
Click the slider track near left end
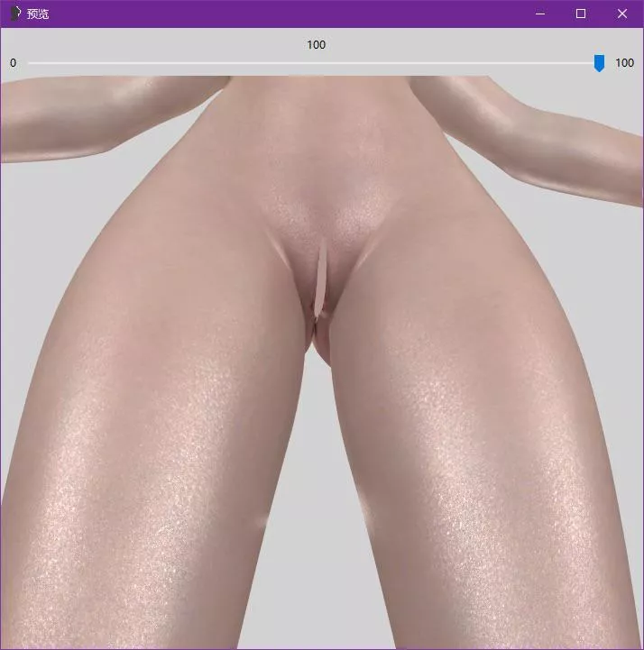(x=36, y=63)
